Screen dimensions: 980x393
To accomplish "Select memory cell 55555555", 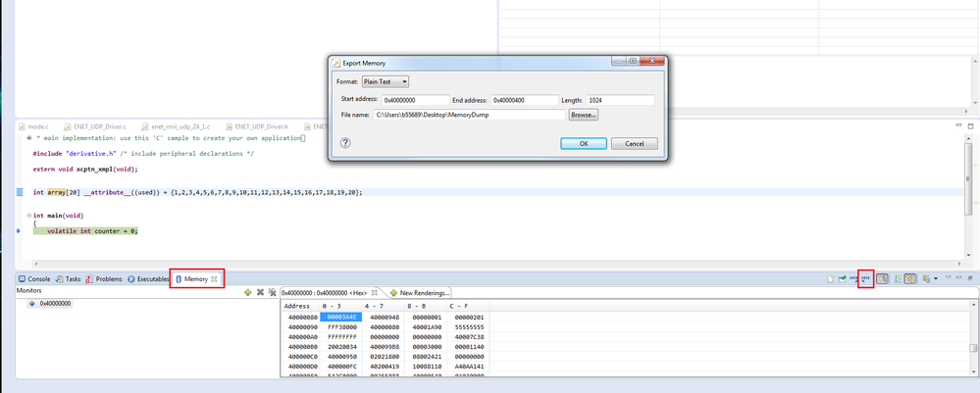I will (x=467, y=326).
